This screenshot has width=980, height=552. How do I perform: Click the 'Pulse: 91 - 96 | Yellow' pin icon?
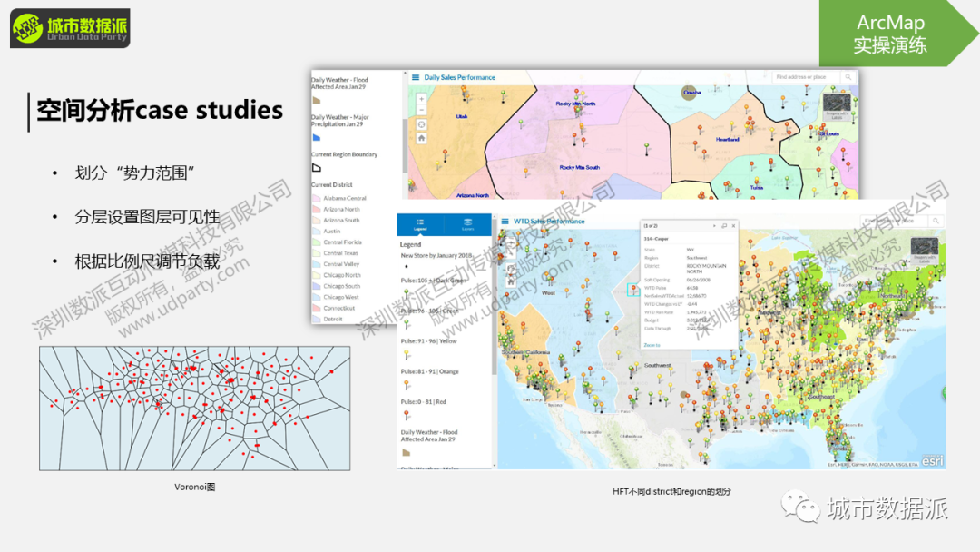point(407,354)
